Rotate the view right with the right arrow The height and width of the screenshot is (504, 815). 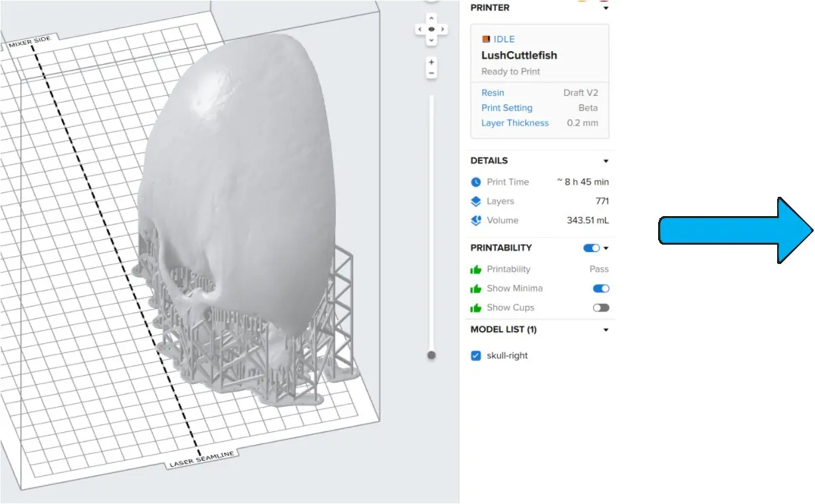[x=443, y=29]
